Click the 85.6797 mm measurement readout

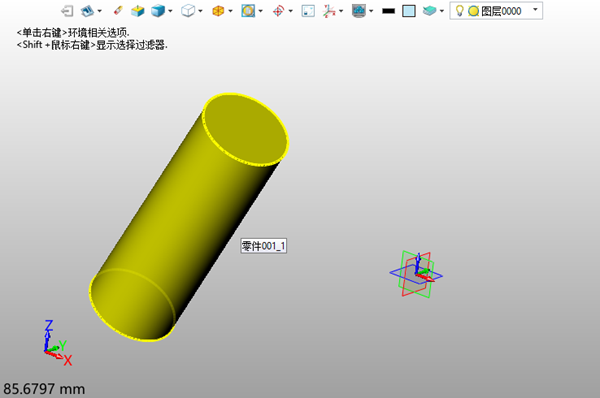click(x=44, y=389)
